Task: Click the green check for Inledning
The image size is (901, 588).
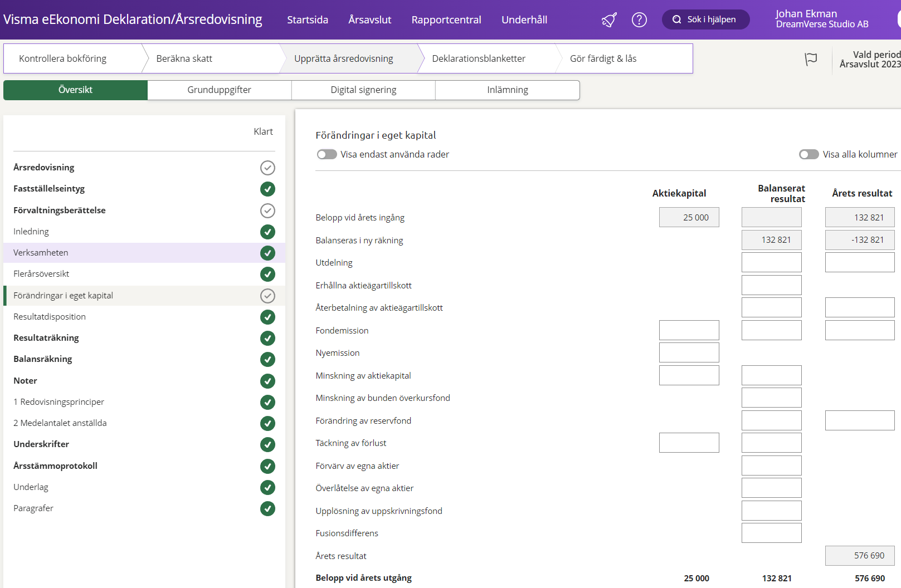Action: [267, 232]
